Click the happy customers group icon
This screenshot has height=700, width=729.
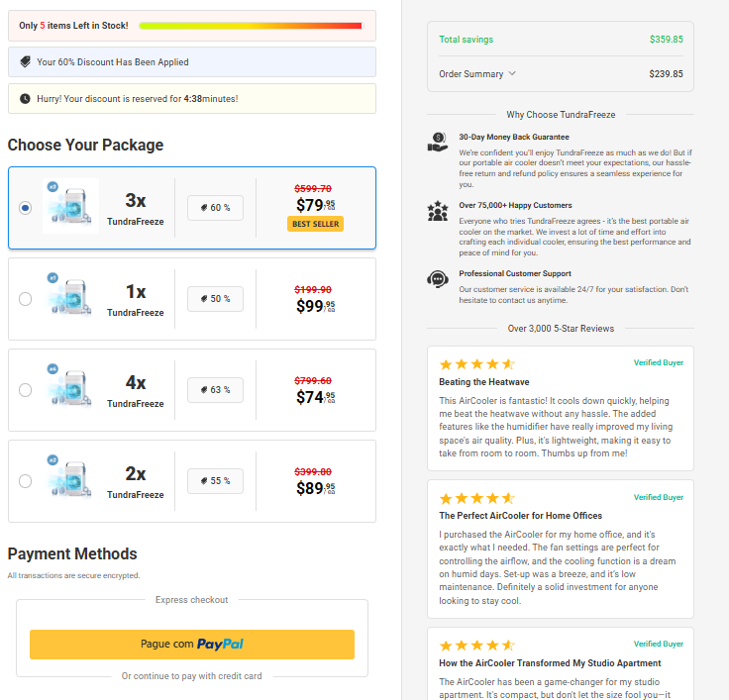[438, 211]
